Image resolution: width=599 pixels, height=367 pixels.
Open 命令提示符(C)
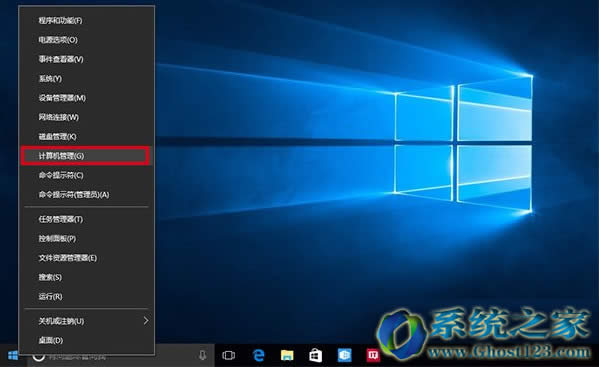click(x=86, y=175)
